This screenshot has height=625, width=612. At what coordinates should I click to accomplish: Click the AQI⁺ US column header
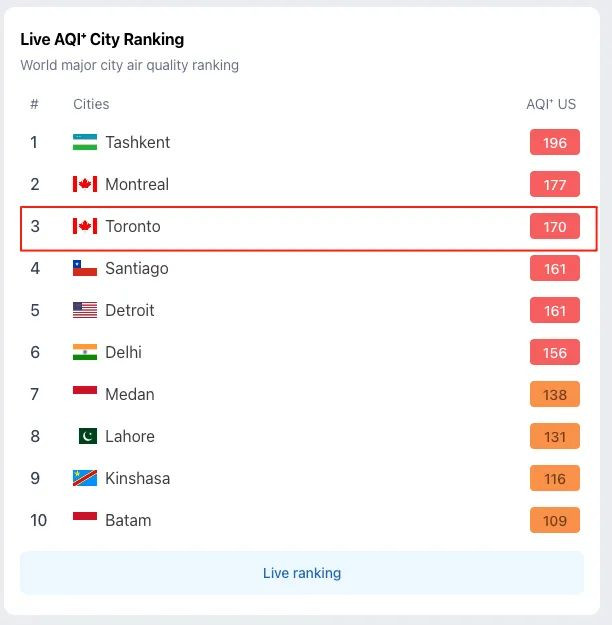(x=551, y=104)
